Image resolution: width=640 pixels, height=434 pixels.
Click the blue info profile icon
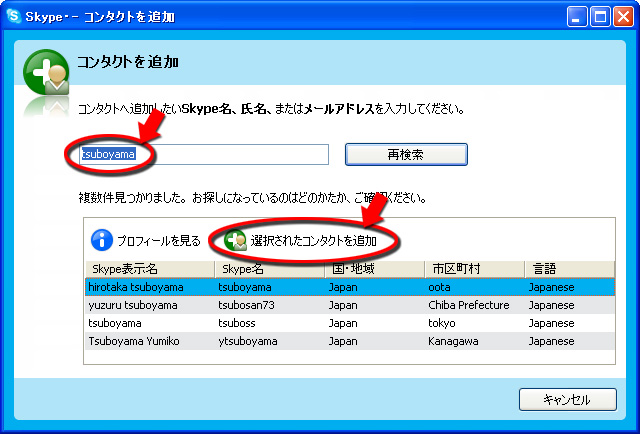coord(102,240)
